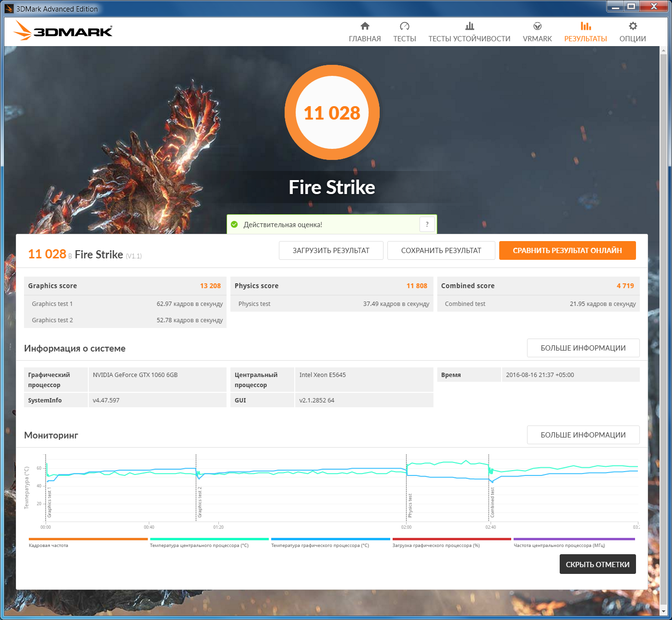The image size is (672, 620).
Task: Click the Graphics test 2 chart marker
Action: point(200,502)
